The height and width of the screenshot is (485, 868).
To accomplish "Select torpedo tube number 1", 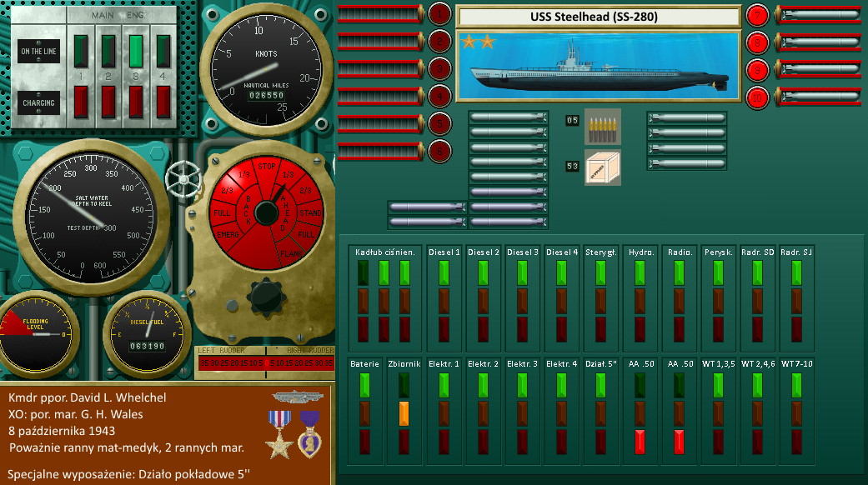I will [x=439, y=13].
